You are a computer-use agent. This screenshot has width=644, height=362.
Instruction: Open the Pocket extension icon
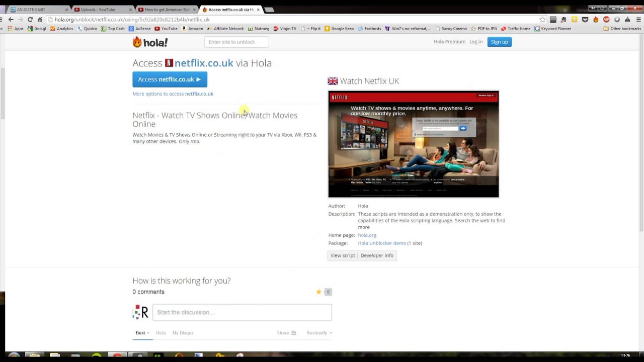(585, 20)
